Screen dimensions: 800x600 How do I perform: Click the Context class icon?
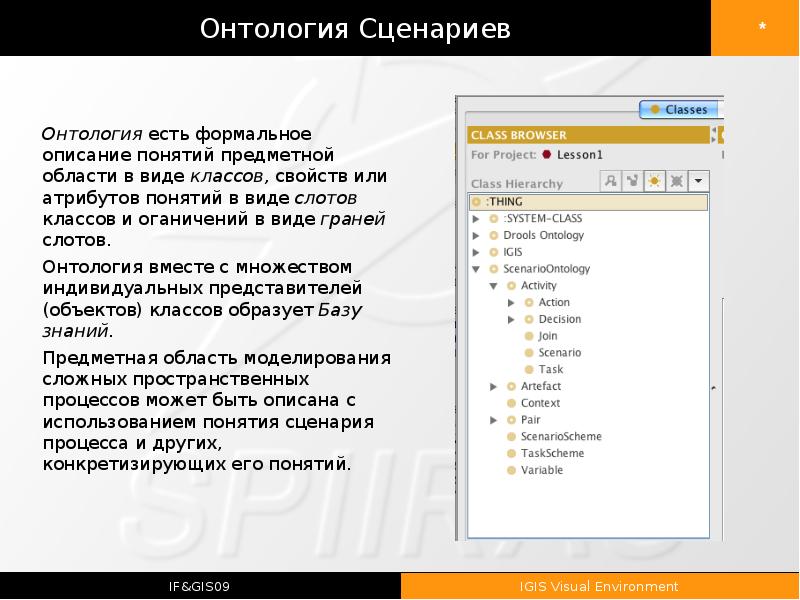pyautogui.click(x=511, y=404)
